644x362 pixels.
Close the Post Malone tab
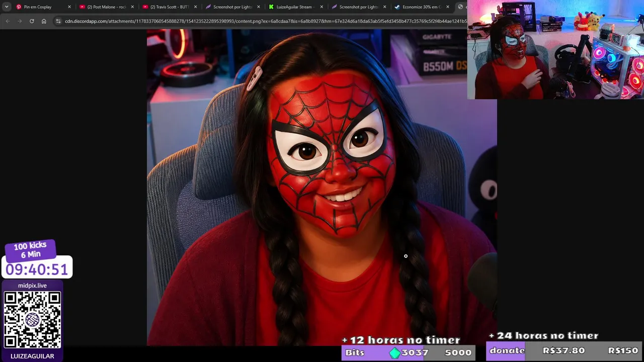click(x=132, y=7)
